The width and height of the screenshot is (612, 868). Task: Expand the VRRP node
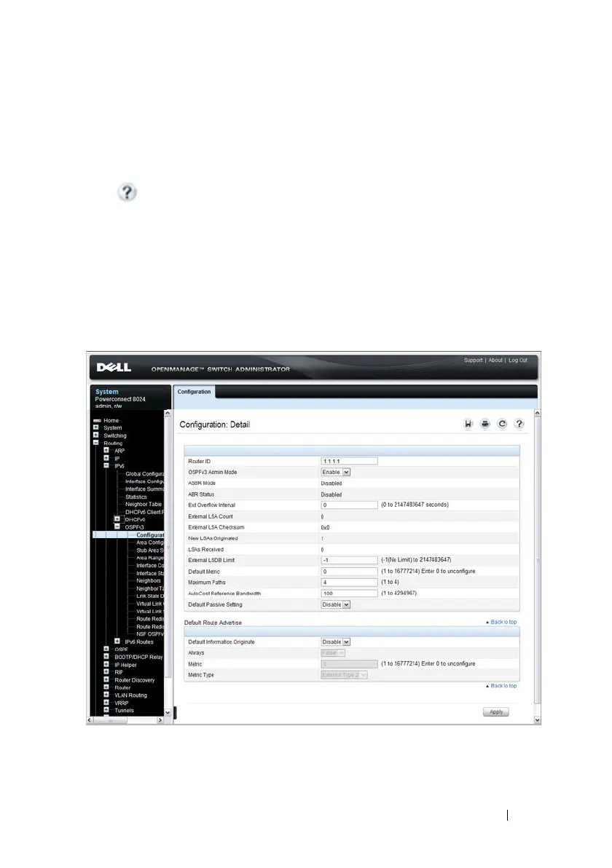(106, 703)
